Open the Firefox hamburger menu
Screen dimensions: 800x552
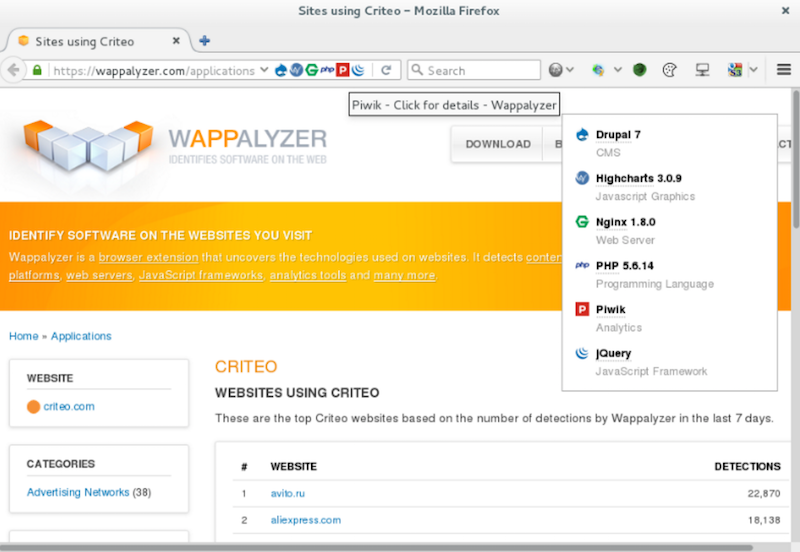(x=784, y=69)
